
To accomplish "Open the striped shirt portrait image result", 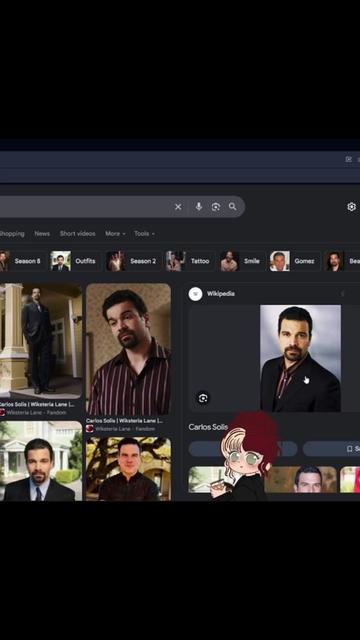I will point(128,349).
